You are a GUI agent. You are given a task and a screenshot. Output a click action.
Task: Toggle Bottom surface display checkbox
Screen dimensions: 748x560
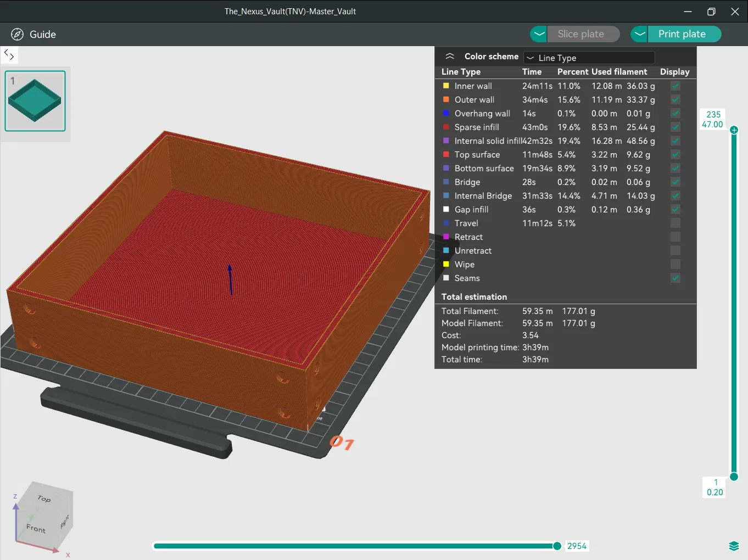point(676,168)
